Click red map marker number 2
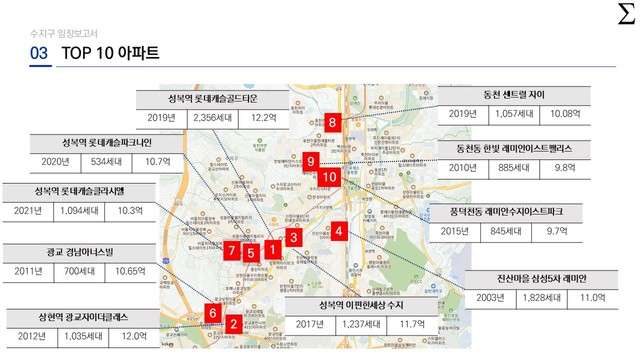The image size is (640, 360). pos(233,324)
